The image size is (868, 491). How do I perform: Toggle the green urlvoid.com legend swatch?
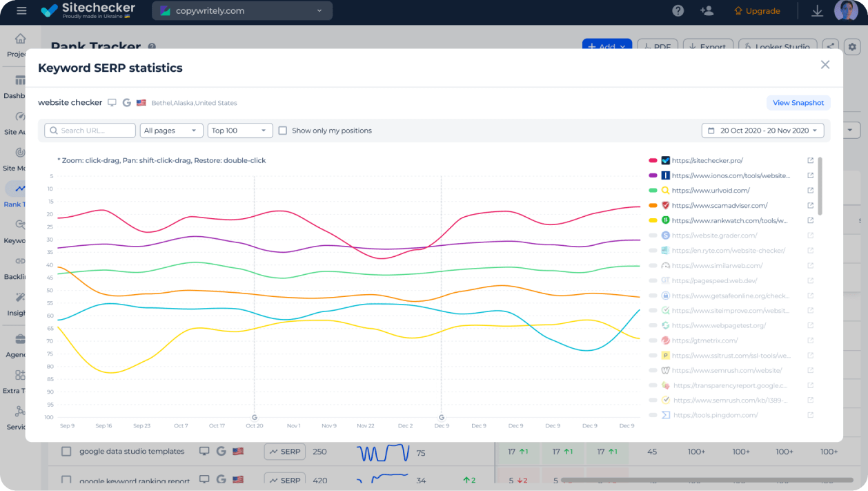click(x=653, y=191)
